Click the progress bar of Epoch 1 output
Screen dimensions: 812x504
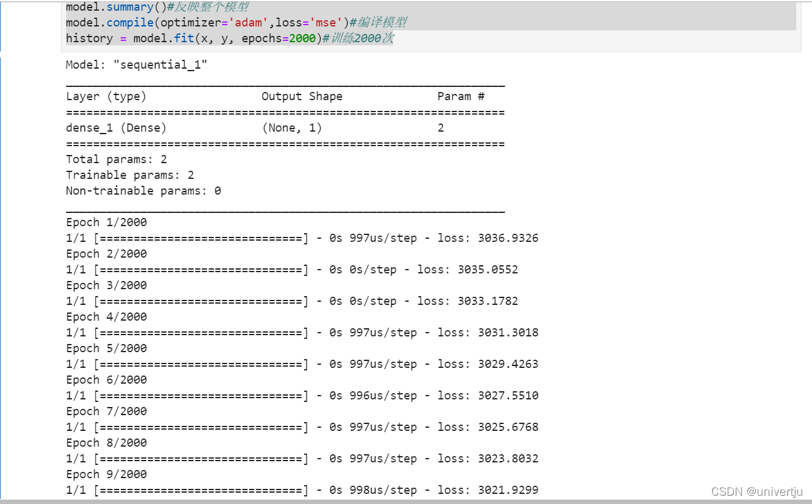[x=201, y=238]
